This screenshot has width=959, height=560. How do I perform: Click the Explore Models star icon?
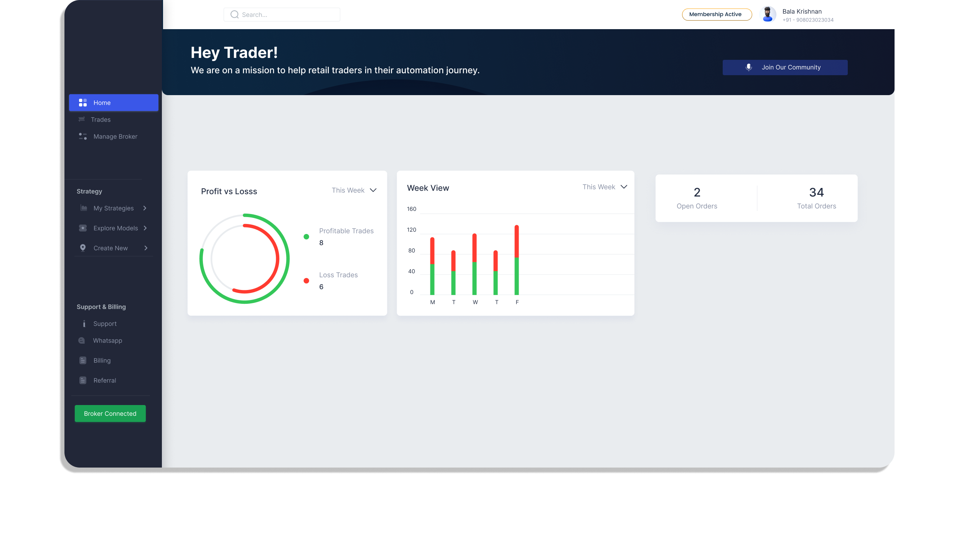click(x=82, y=228)
